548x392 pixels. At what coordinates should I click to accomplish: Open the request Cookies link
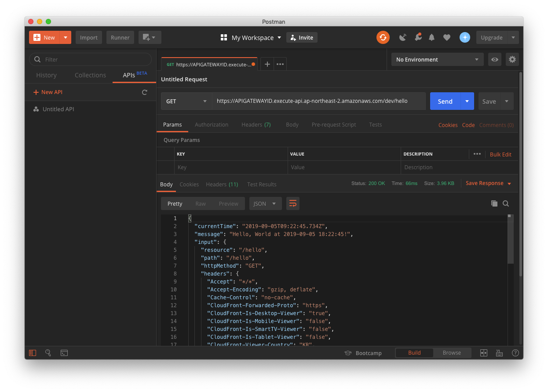[448, 125]
